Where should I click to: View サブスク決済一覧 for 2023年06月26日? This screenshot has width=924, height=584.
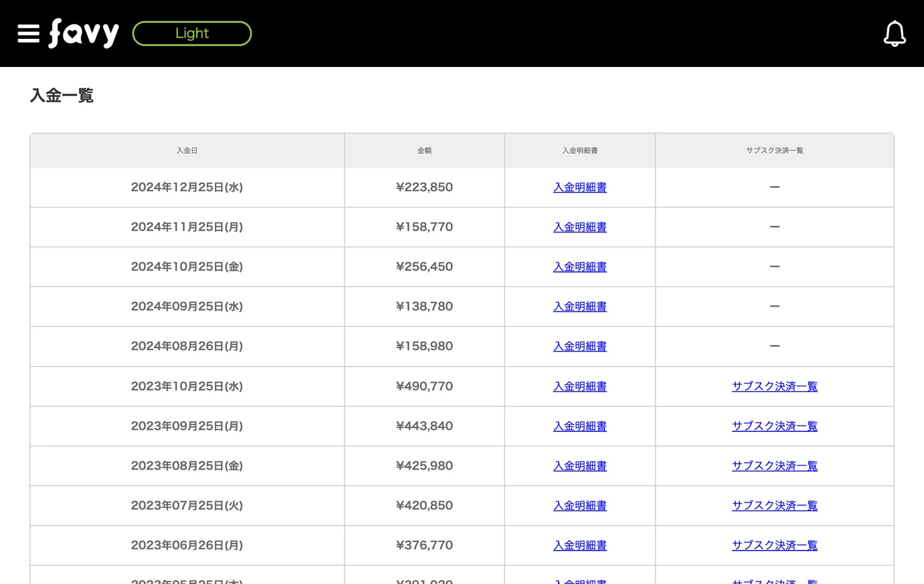[x=774, y=546]
